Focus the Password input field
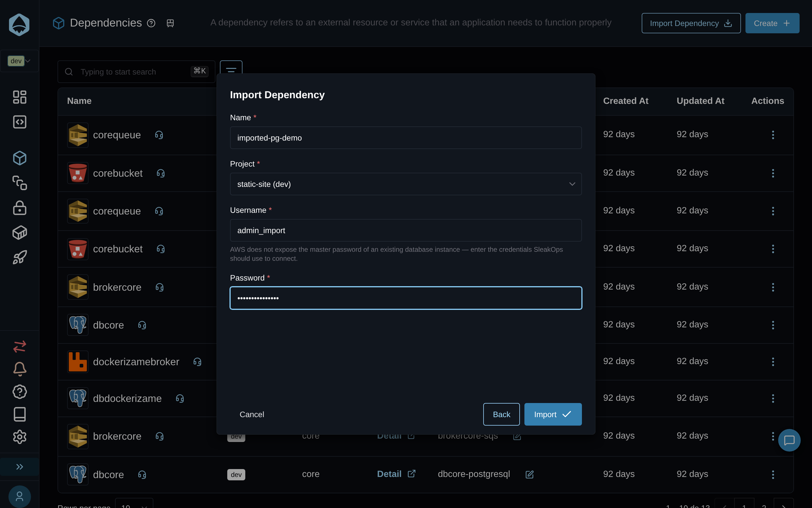 pos(406,298)
